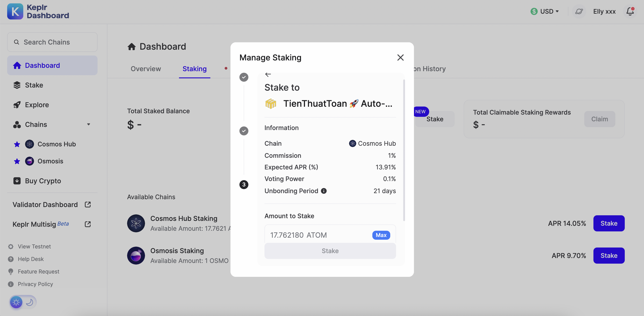Screen dimensions: 644x316
Task: Click the Dashboard home icon in sidebar
Action: [17, 66]
